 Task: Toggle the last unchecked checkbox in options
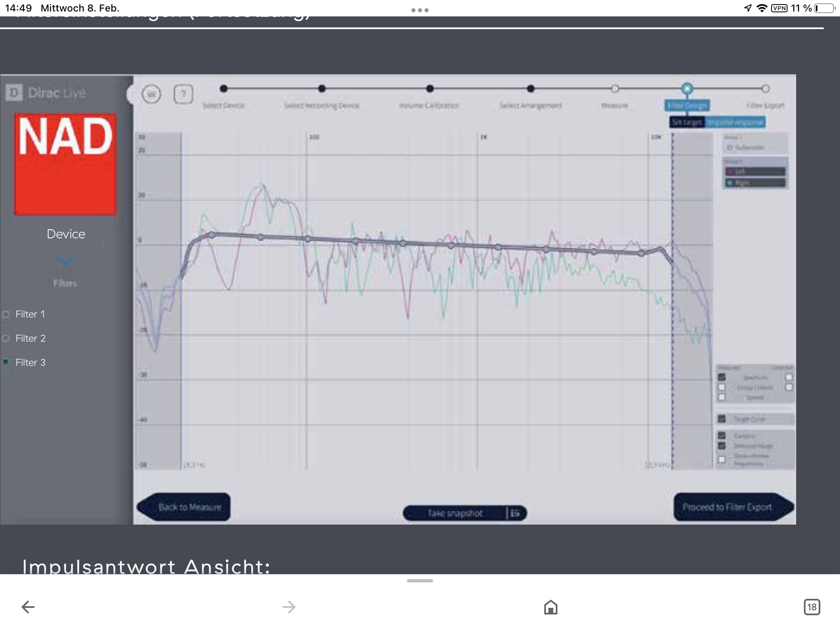[x=722, y=459]
